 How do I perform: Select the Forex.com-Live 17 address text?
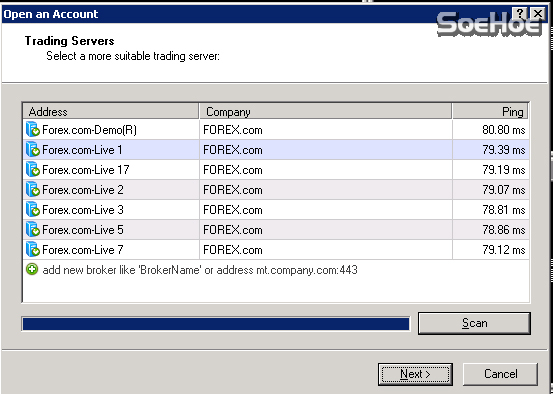click(x=86, y=170)
